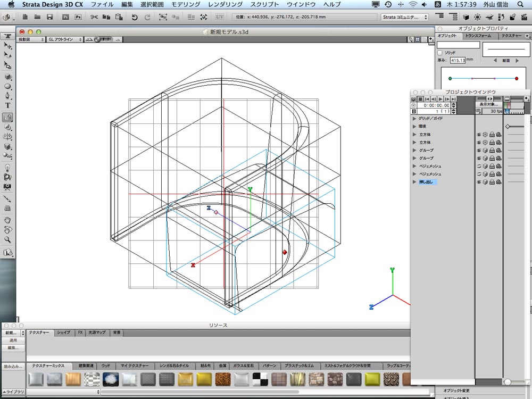Click the Cut scissors icon
Viewport: 532px width, 399px height.
click(94, 17)
